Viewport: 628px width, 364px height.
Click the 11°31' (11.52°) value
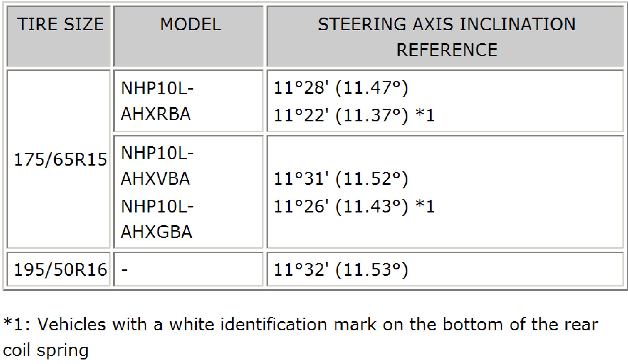[x=341, y=179]
